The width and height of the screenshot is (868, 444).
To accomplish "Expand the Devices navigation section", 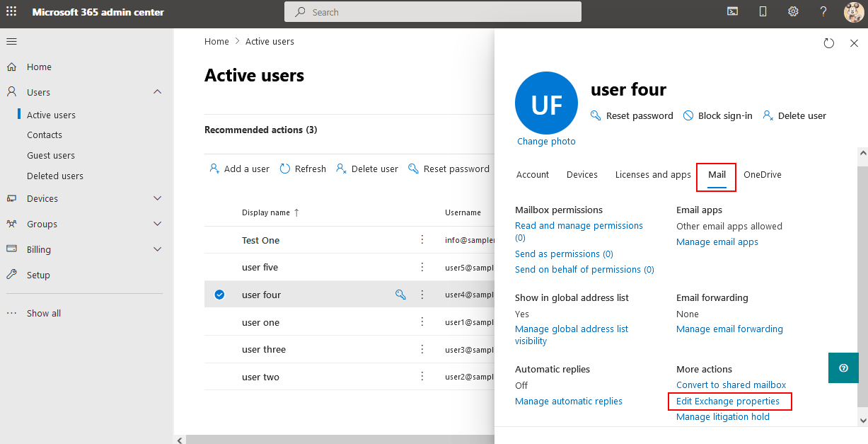I will click(157, 198).
